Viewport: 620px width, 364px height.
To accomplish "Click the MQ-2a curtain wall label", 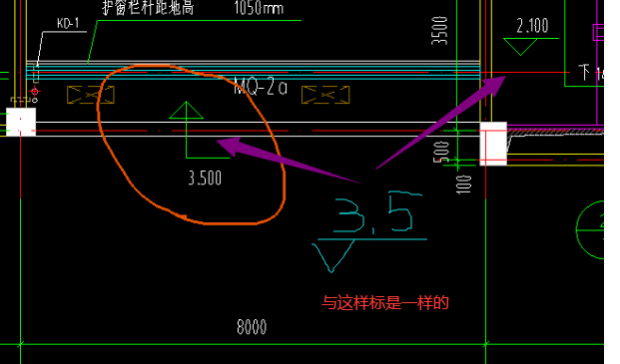I will pos(261,86).
